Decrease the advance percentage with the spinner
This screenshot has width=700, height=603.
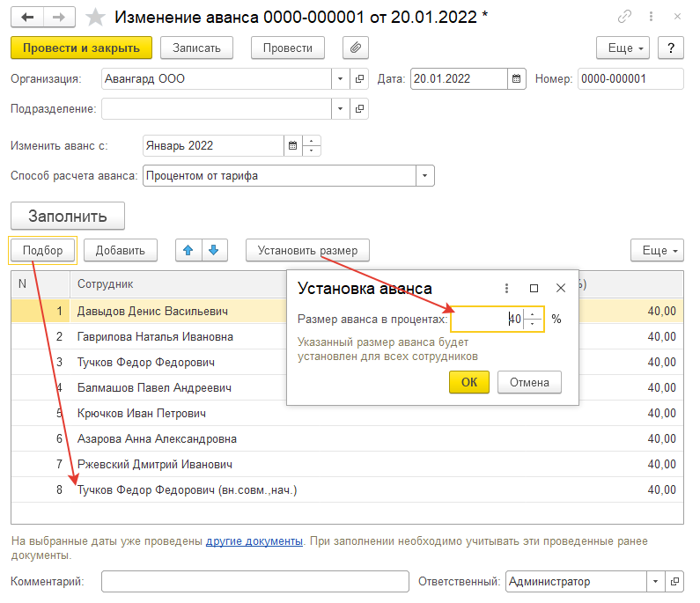532,324
